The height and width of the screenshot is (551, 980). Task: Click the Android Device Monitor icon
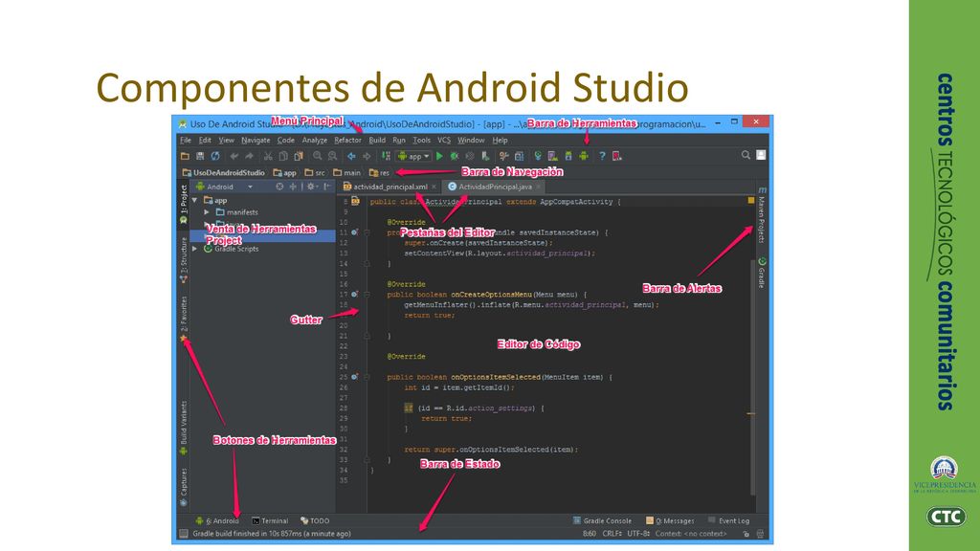583,156
